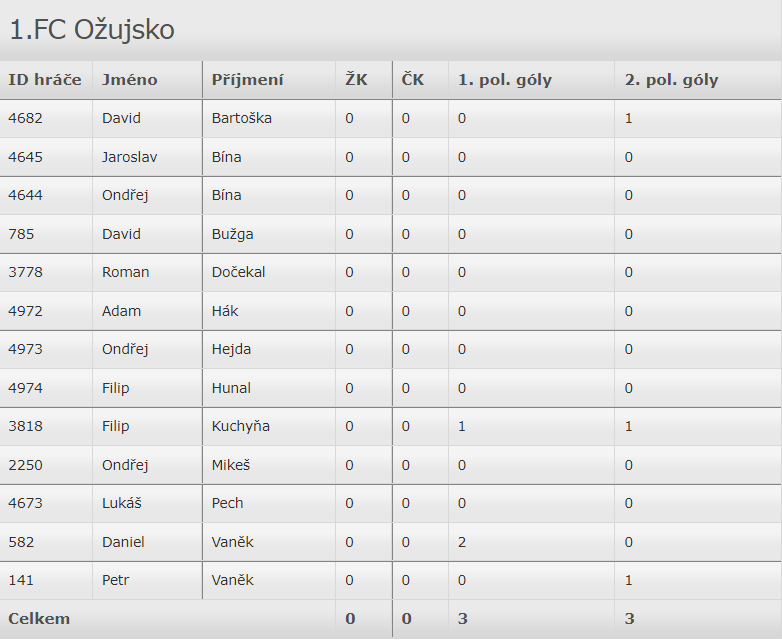Click player ID 2250
This screenshot has height=640, width=782.
[26, 465]
